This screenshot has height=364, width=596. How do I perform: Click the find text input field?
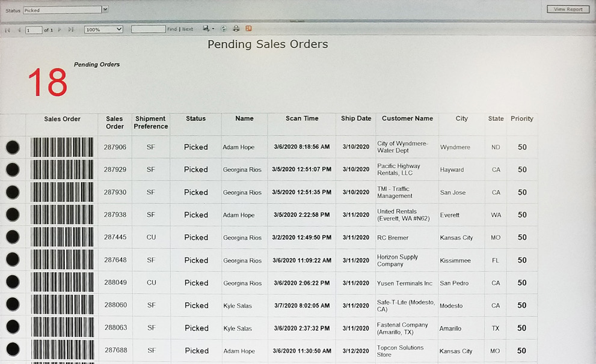148,29
